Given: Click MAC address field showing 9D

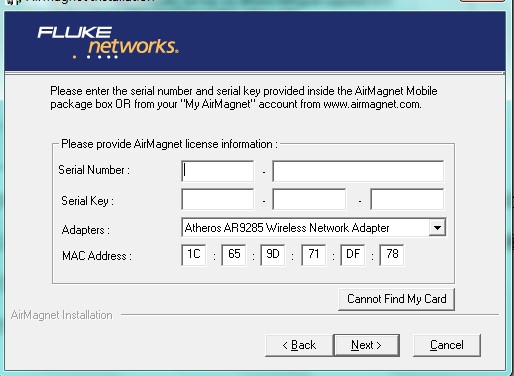Looking at the screenshot, I should 273,255.
